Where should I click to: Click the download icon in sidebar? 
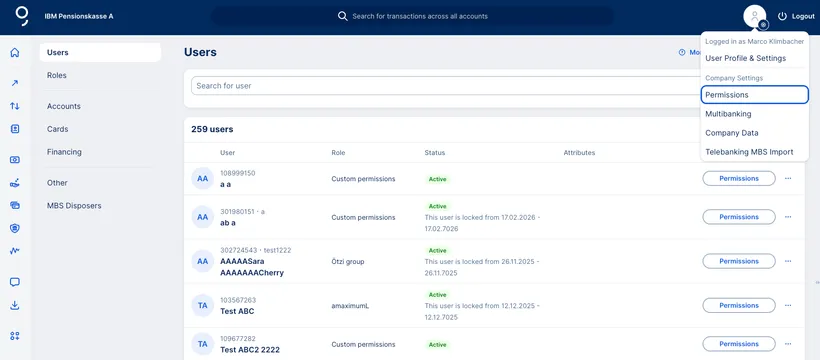(x=15, y=305)
